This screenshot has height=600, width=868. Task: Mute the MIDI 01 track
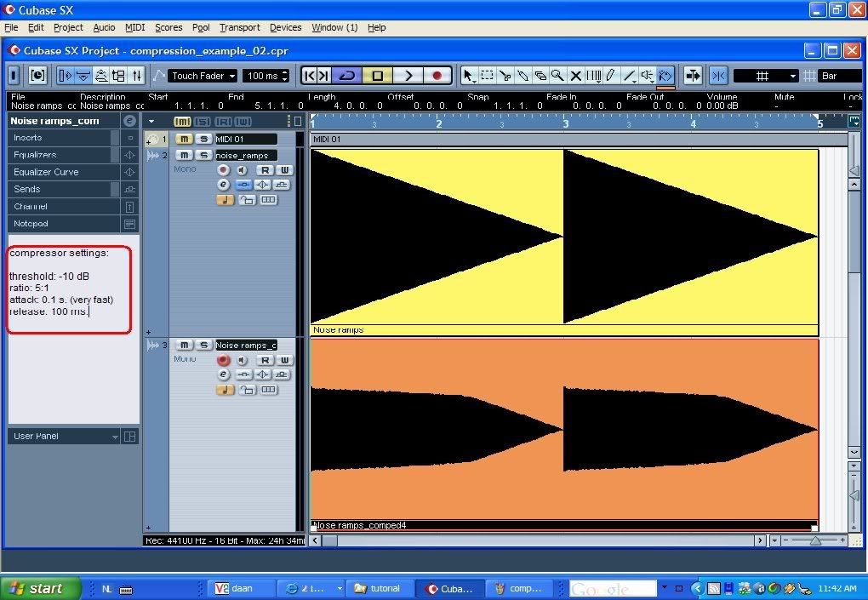click(184, 139)
